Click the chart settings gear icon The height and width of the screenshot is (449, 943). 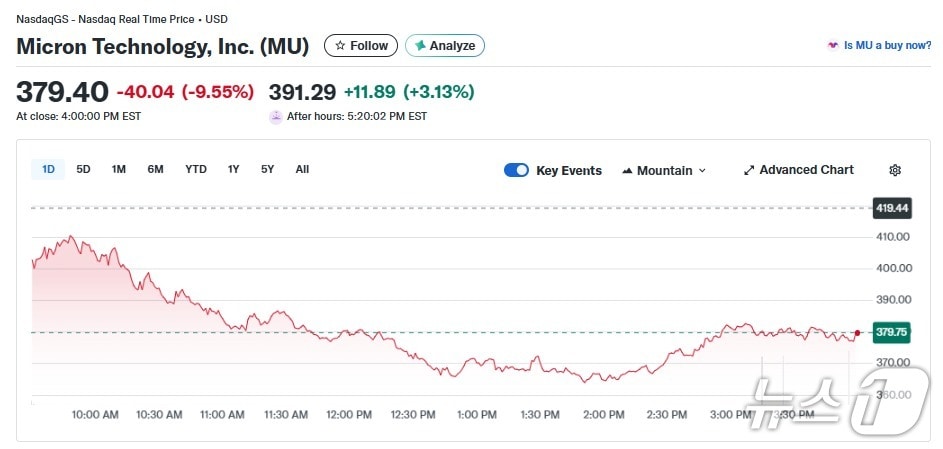coord(895,170)
